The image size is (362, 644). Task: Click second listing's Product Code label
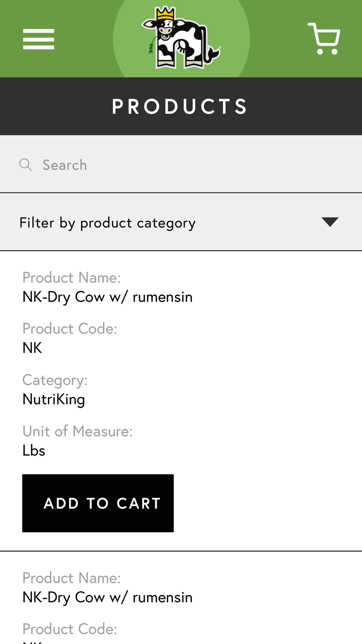click(x=70, y=629)
